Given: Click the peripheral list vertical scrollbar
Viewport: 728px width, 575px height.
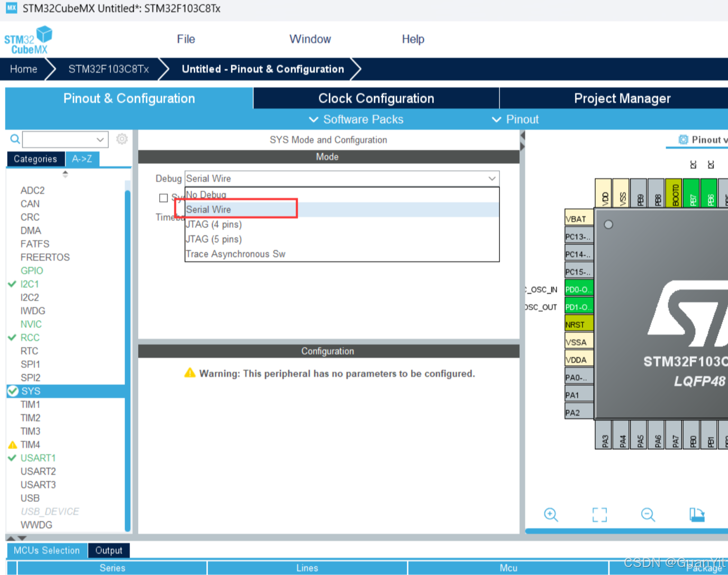Looking at the screenshot, I should 128,360.
